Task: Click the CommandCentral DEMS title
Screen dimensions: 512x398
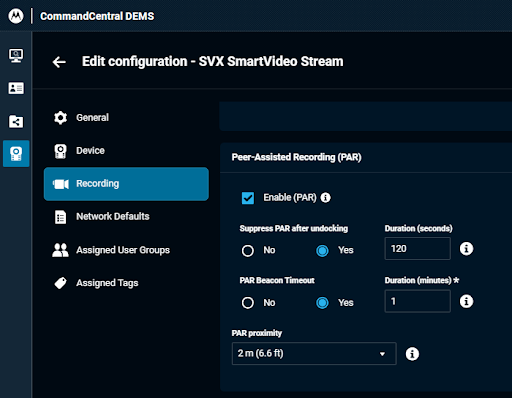Action: coord(97,16)
